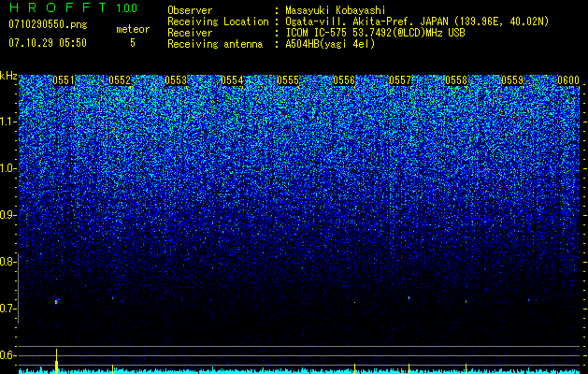Click the kHz axis unit label
Screen dimensions: 588x374
click(x=8, y=76)
